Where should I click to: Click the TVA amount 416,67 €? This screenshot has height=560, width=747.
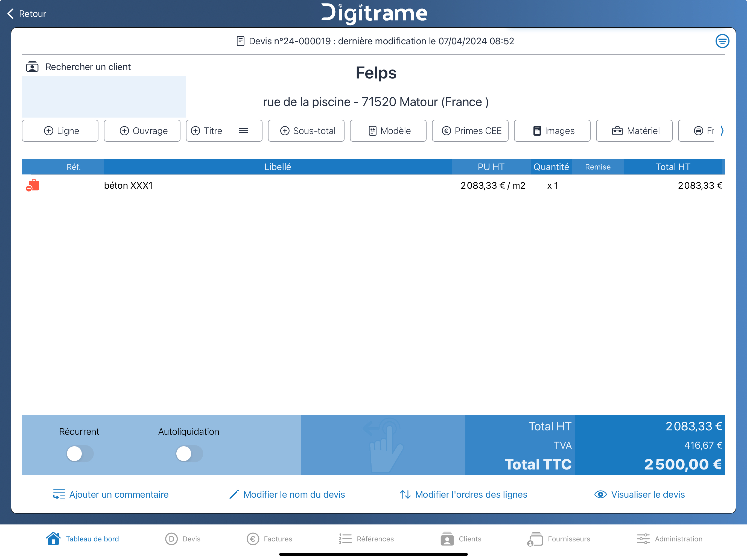tap(703, 445)
